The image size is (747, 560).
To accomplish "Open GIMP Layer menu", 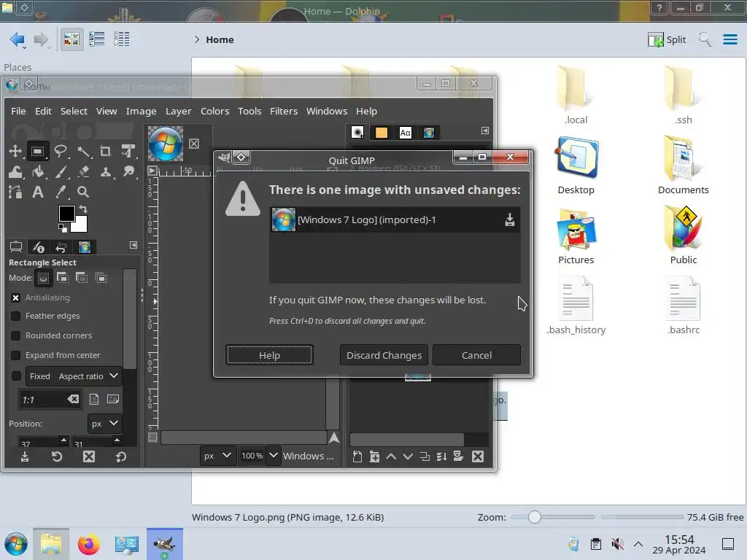I will tap(178, 111).
